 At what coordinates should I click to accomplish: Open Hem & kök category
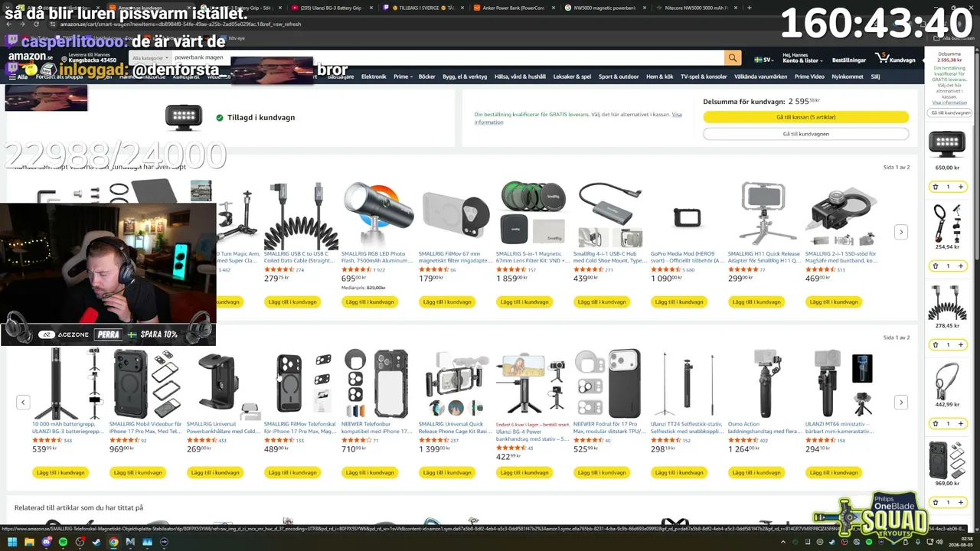point(659,77)
